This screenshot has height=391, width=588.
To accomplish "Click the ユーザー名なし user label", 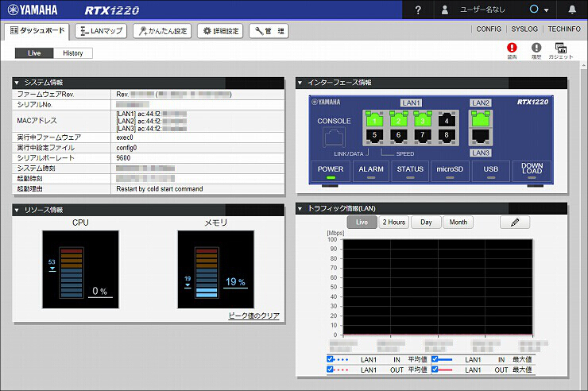I will tap(482, 10).
